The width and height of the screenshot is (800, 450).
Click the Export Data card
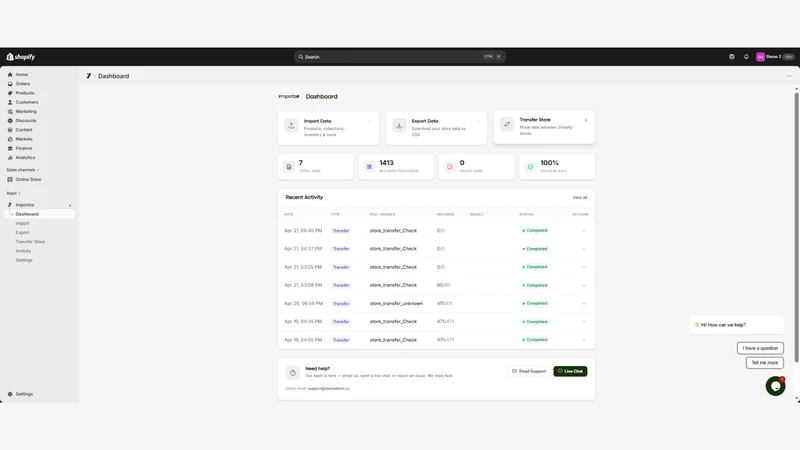[x=436, y=128]
